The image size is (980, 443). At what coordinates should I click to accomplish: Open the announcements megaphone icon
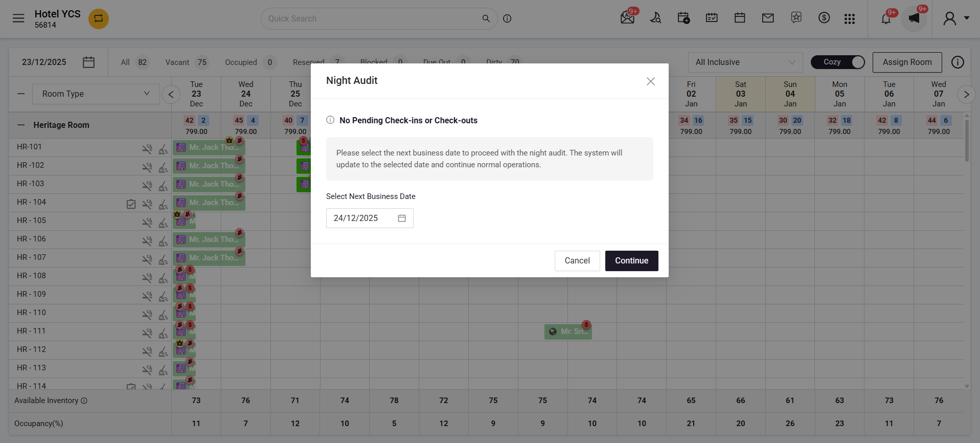click(914, 19)
